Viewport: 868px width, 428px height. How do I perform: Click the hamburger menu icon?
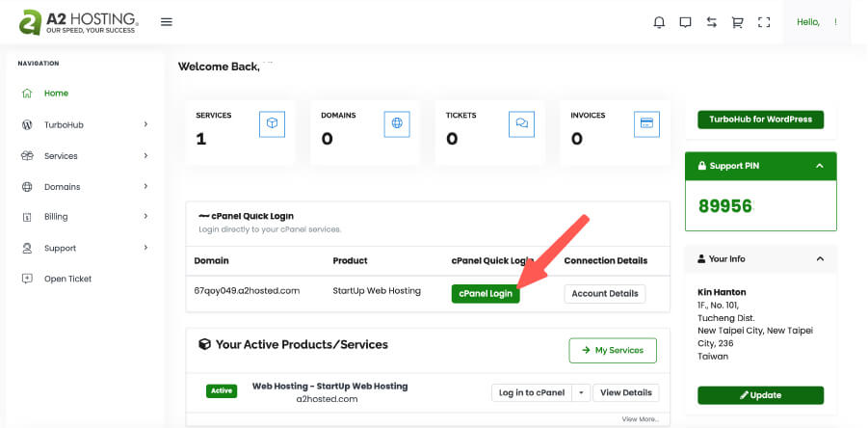pyautogui.click(x=167, y=22)
